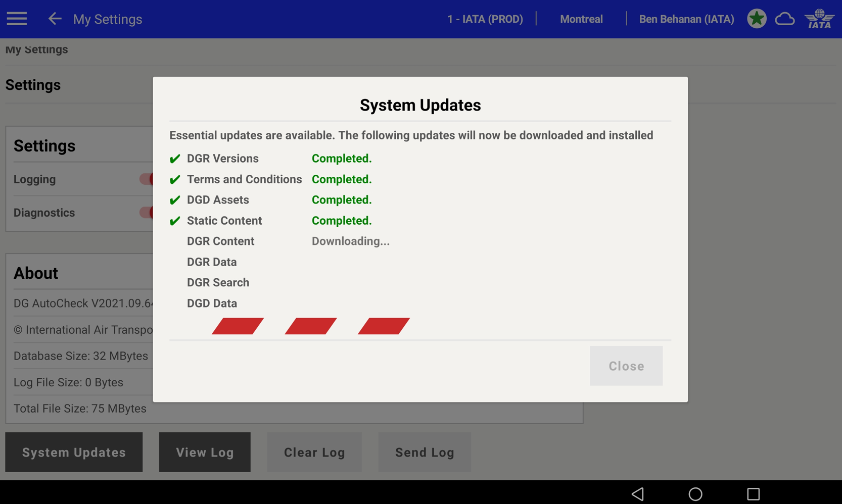
Task: Toggle the Logging switch
Action: (146, 179)
